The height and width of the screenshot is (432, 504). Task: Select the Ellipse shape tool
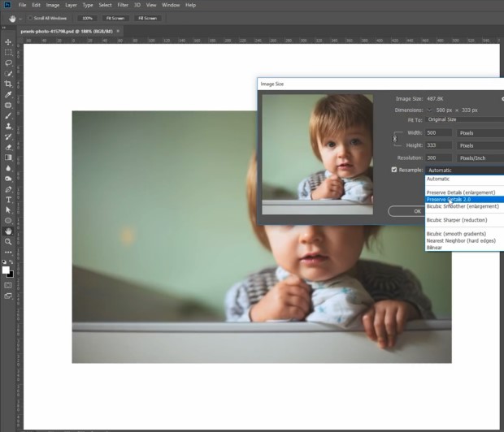8,221
